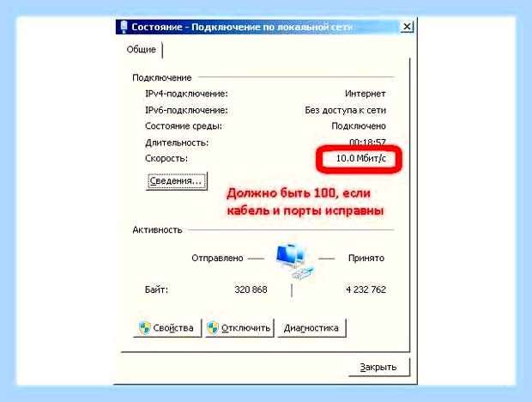532x402 pixels.
Task: Click the Активность group heading
Action: [x=157, y=230]
